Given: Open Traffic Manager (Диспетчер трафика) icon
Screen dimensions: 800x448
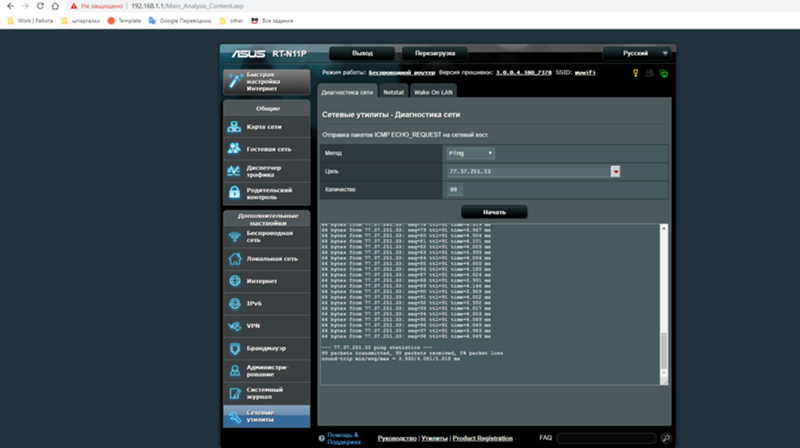Looking at the screenshot, I should 234,171.
